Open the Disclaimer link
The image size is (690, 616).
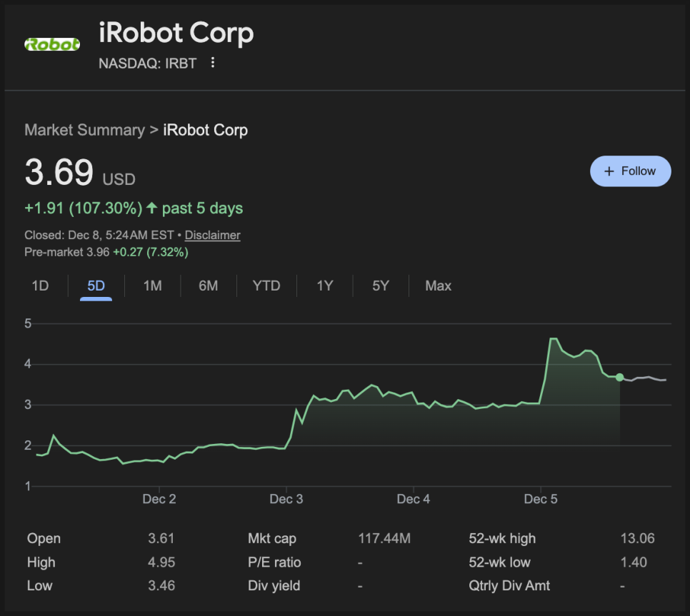coord(212,235)
